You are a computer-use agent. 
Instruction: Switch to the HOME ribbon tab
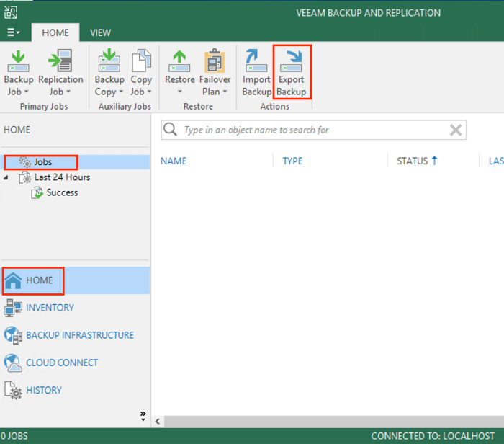pos(55,32)
